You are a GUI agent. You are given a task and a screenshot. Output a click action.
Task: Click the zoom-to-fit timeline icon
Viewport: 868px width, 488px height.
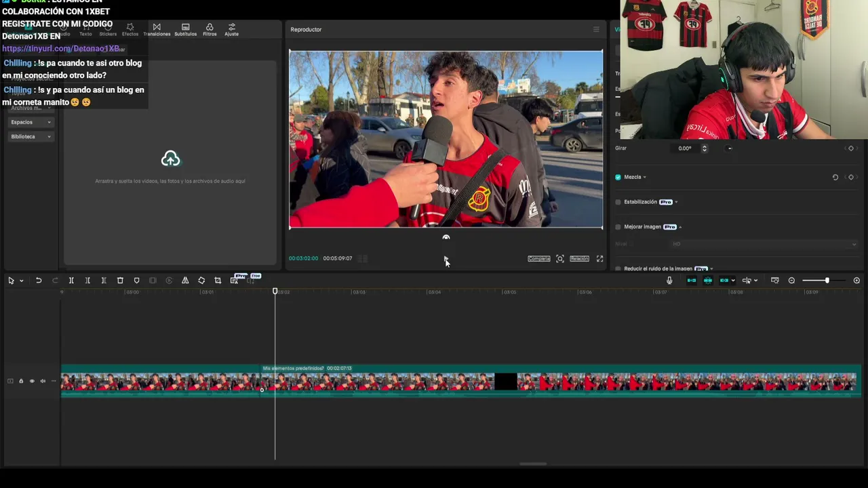775,281
